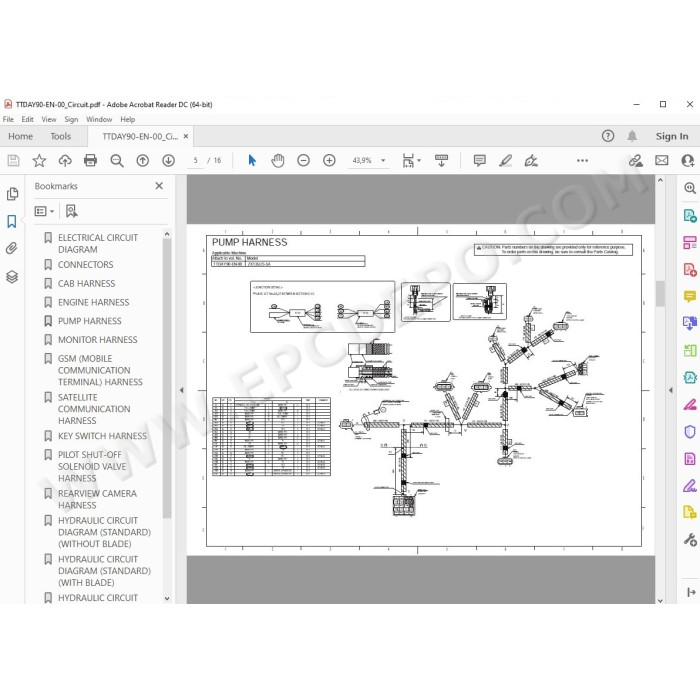
Task: Switch to the Home tab
Action: pos(21,136)
